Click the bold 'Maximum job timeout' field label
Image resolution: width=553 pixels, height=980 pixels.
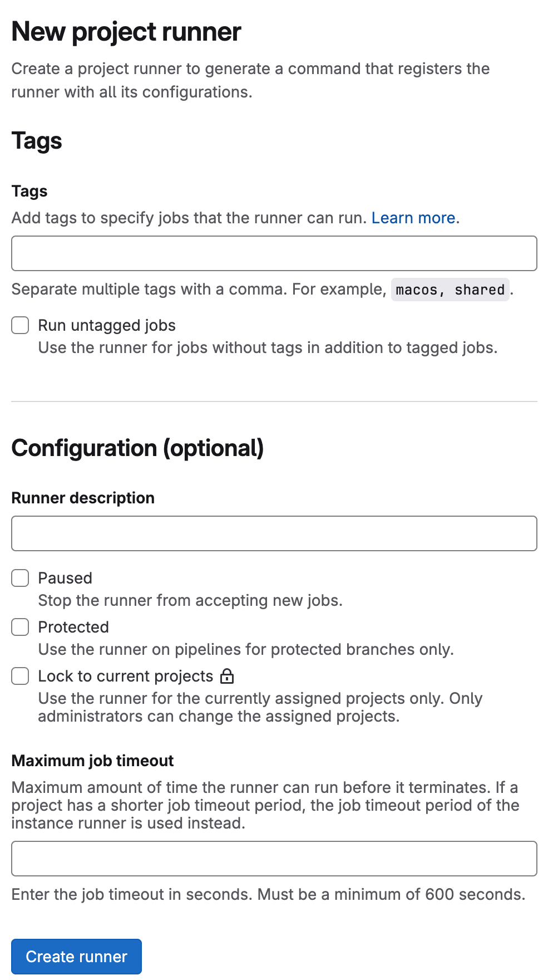point(92,761)
